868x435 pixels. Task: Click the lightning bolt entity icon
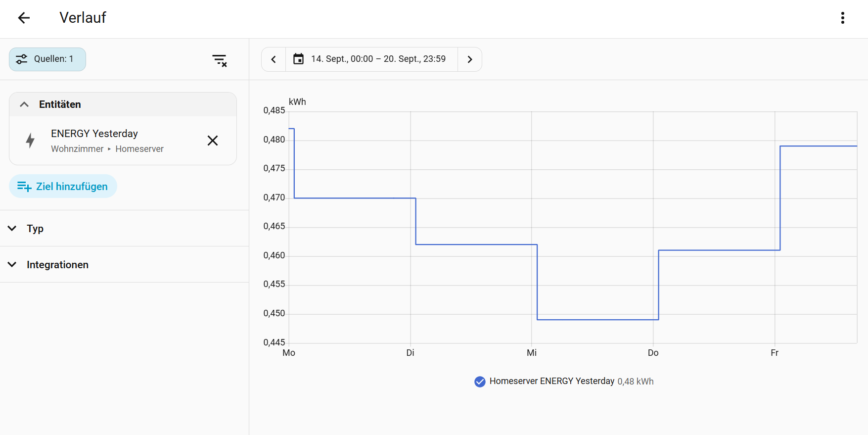pyautogui.click(x=30, y=141)
